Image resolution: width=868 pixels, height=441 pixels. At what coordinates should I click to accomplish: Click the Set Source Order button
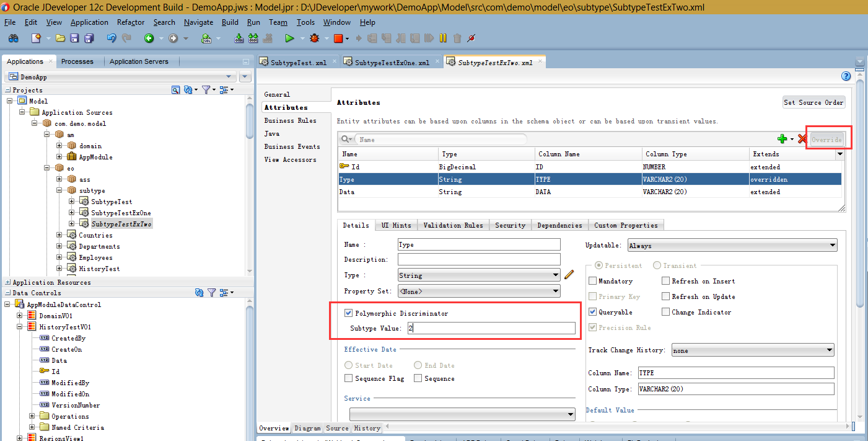[813, 102]
